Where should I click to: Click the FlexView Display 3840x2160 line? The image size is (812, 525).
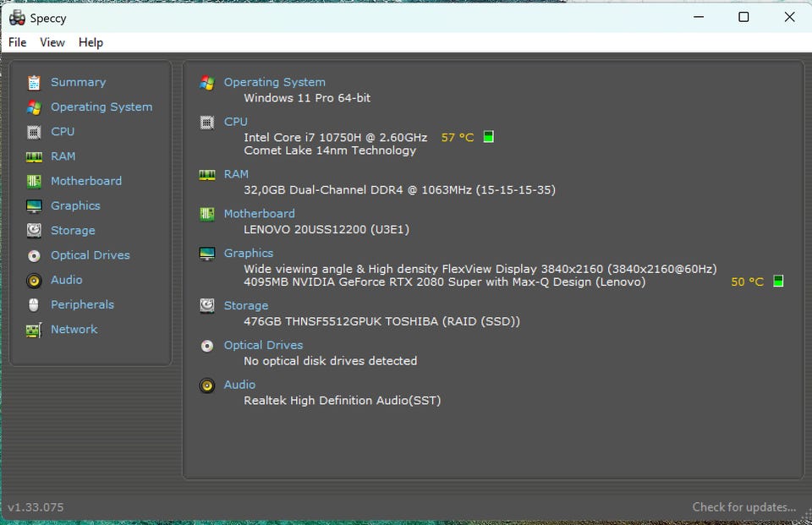point(480,269)
